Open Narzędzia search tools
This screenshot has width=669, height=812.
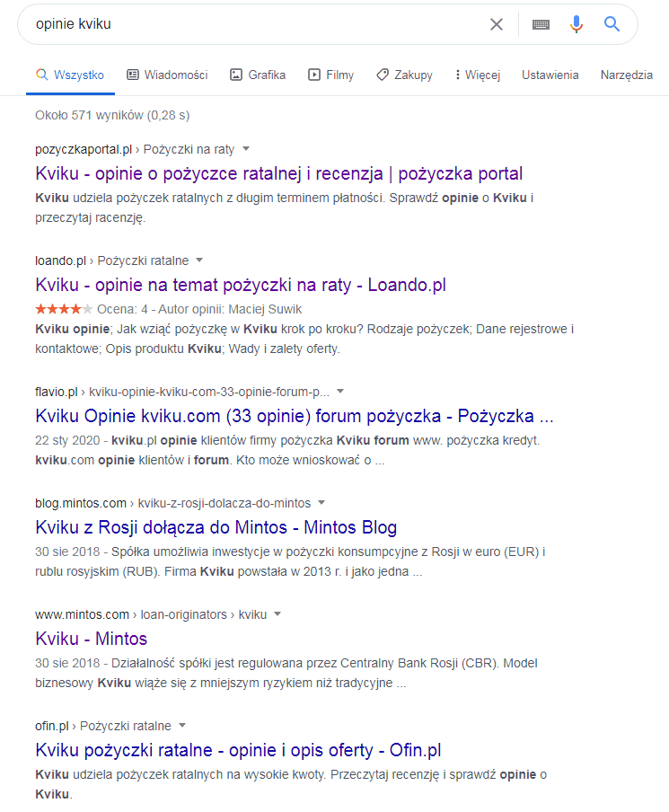click(x=626, y=75)
